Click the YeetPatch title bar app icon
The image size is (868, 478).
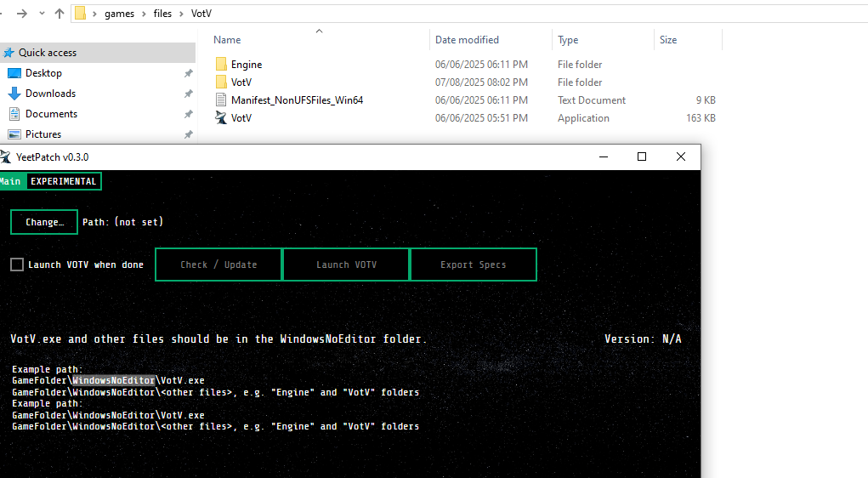coord(5,156)
